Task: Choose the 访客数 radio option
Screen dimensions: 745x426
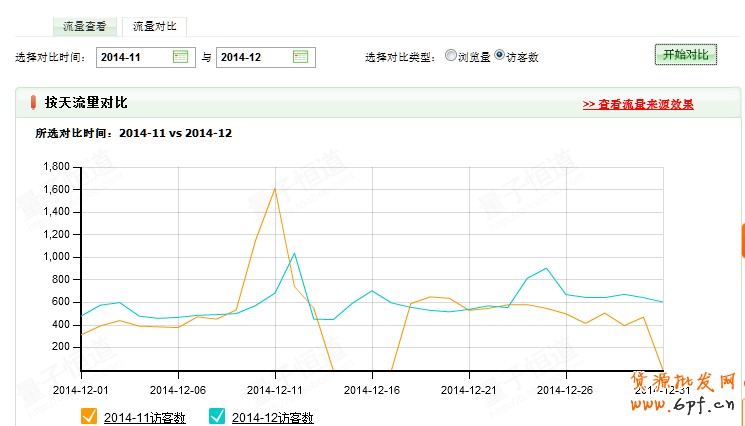Action: 499,56
